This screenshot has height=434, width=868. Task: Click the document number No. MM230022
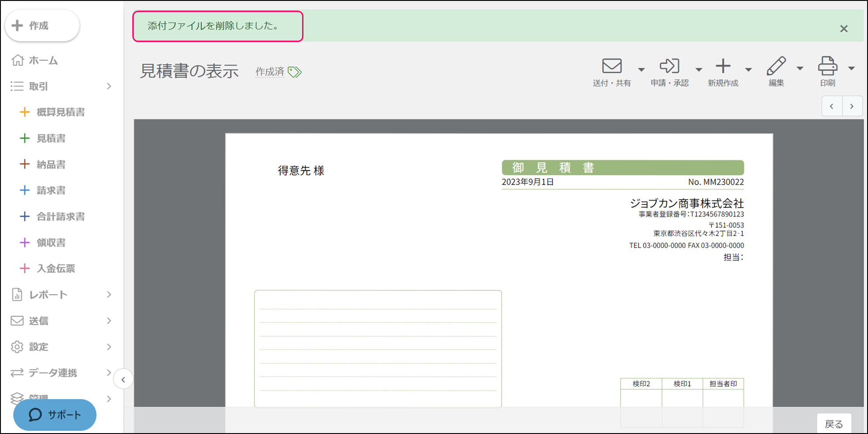(716, 182)
